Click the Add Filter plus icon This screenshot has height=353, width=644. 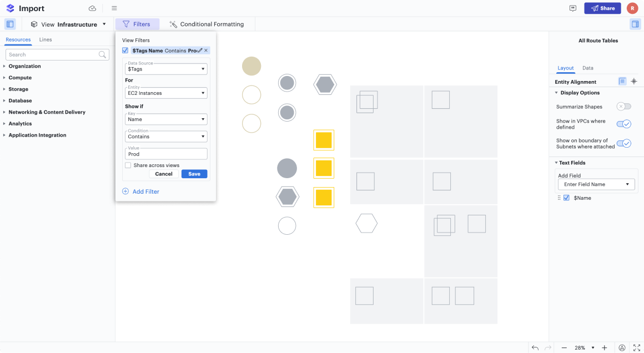(x=125, y=191)
